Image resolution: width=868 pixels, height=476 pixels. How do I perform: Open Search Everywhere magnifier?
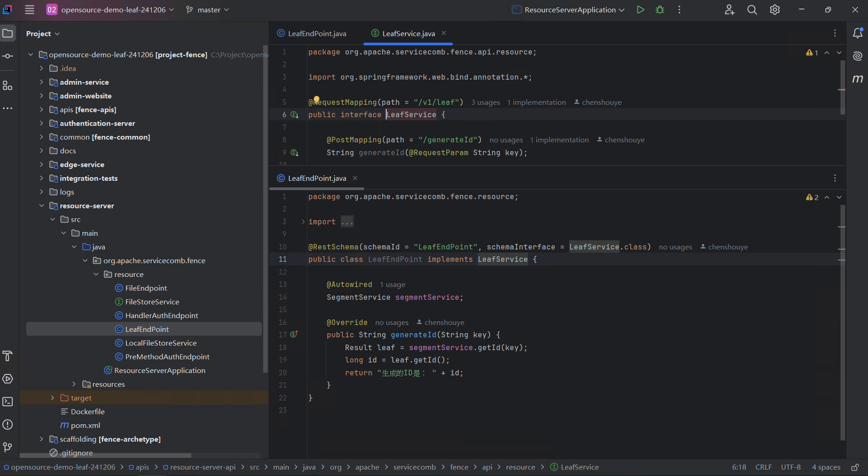point(752,10)
